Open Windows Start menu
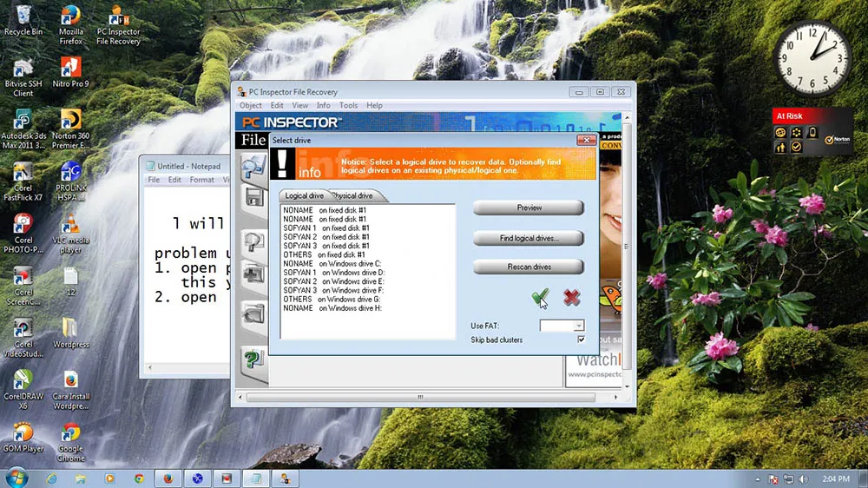Image resolution: width=868 pixels, height=488 pixels. click(x=16, y=478)
